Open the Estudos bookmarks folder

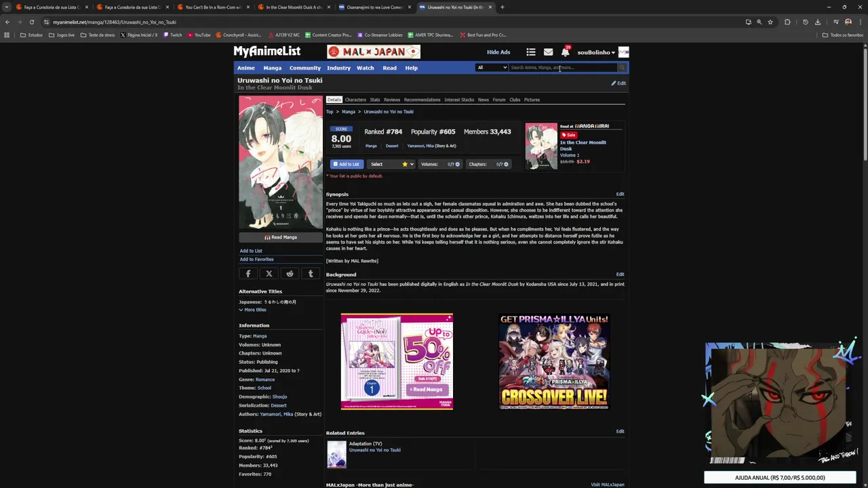point(31,35)
